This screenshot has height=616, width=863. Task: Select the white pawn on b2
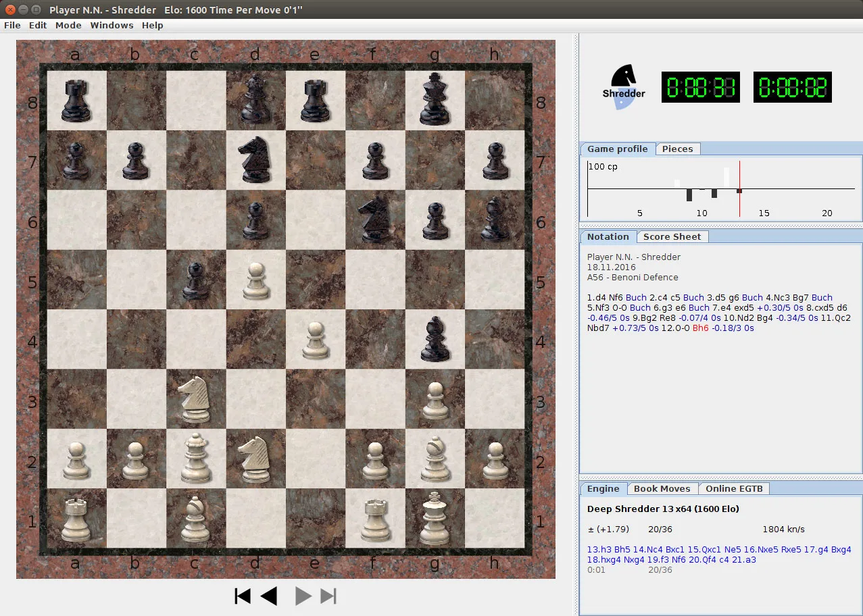coord(136,459)
